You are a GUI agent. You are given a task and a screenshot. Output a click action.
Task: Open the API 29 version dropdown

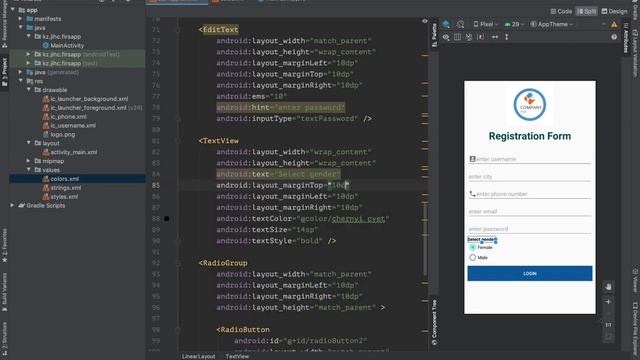tap(514, 24)
